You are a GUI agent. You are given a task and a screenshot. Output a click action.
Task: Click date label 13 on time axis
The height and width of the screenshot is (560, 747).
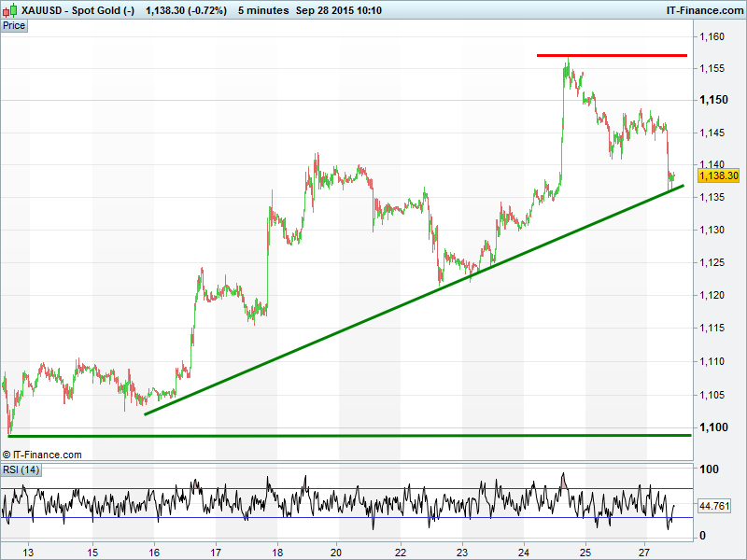pos(29,553)
